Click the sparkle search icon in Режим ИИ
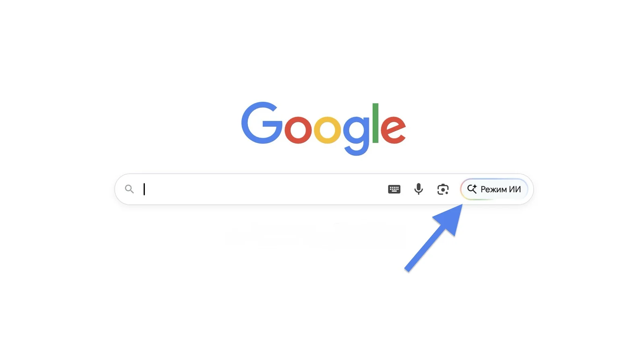The width and height of the screenshot is (644, 362). click(x=472, y=189)
